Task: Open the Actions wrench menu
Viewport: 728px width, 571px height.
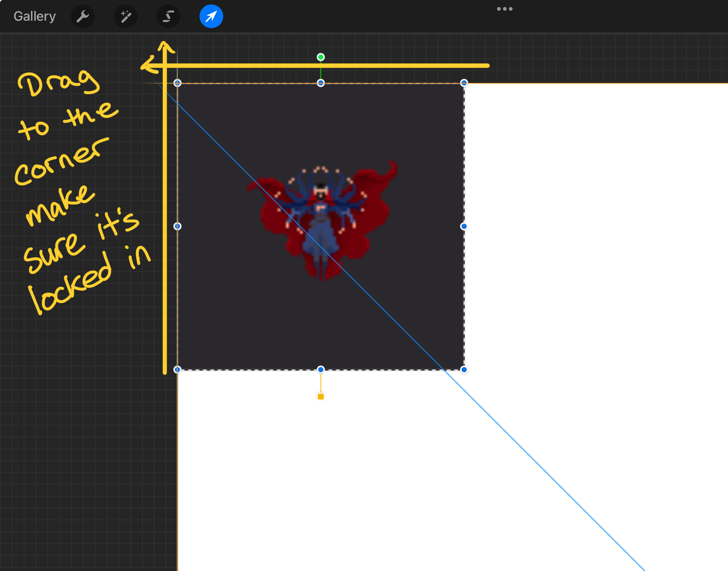Action: pos(83,16)
